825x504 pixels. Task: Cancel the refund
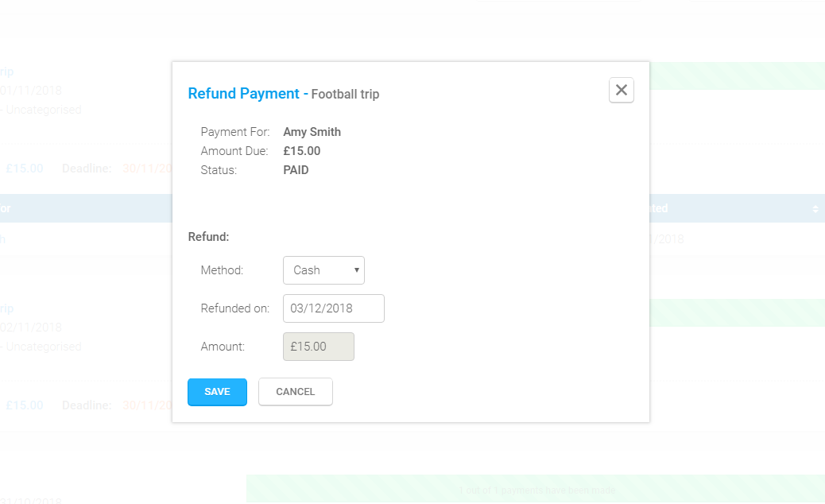pyautogui.click(x=295, y=392)
